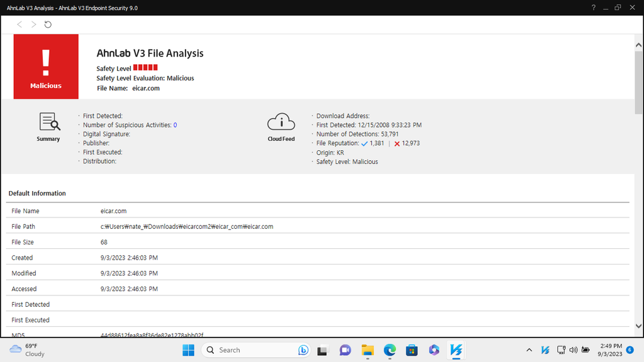Click inside the taskbar Search box
This screenshot has height=362, width=644.
coord(252,349)
